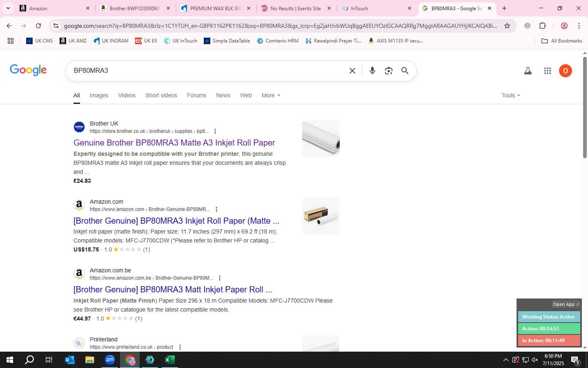Open a new tab with plus button

click(504, 8)
